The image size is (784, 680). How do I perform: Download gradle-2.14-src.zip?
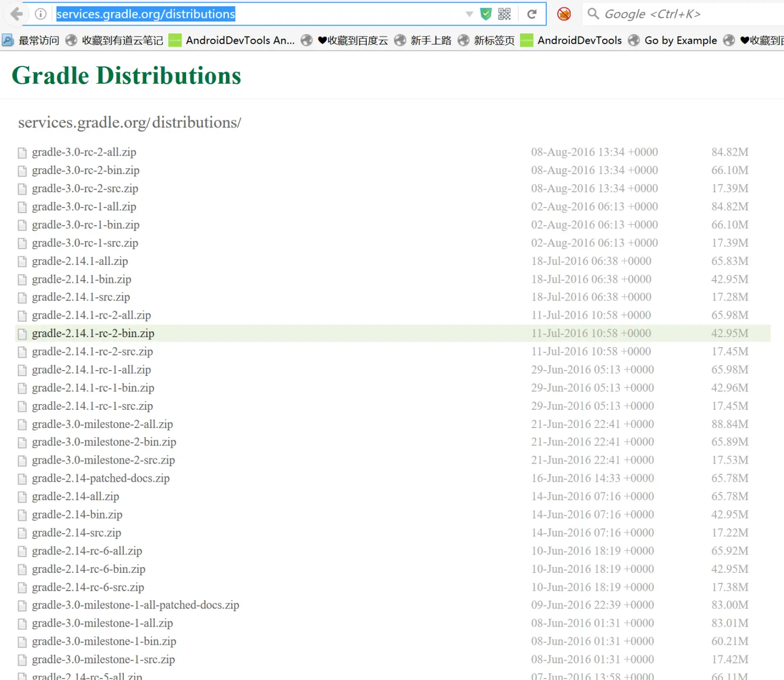pyautogui.click(x=76, y=533)
